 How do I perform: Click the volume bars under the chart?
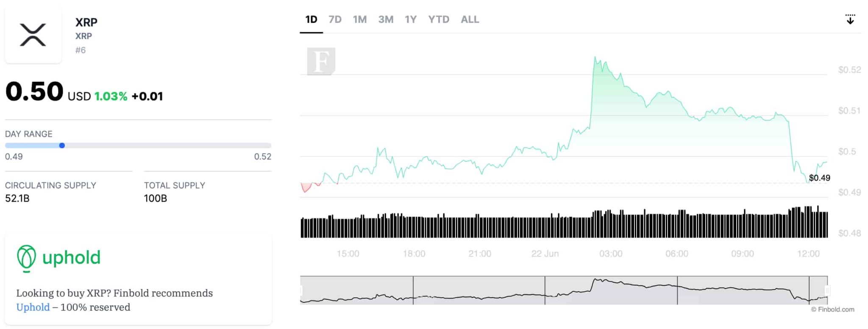pyautogui.click(x=564, y=225)
